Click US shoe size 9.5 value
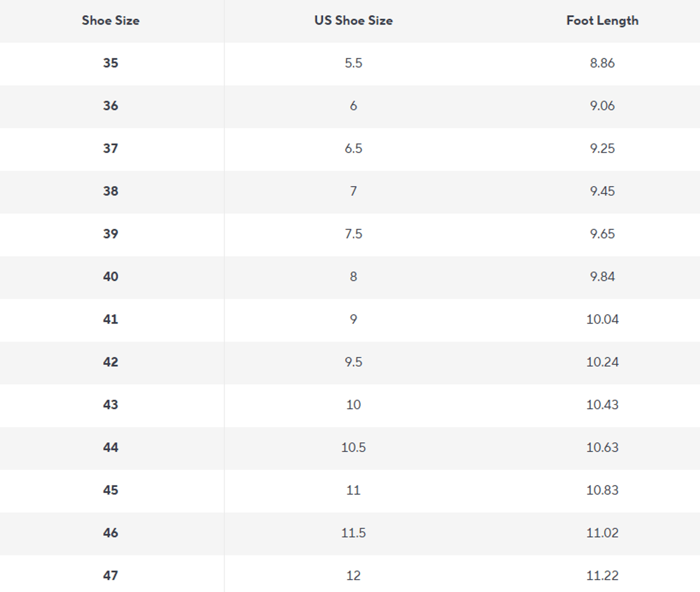Viewport: 700px width, 592px height. pyautogui.click(x=353, y=362)
